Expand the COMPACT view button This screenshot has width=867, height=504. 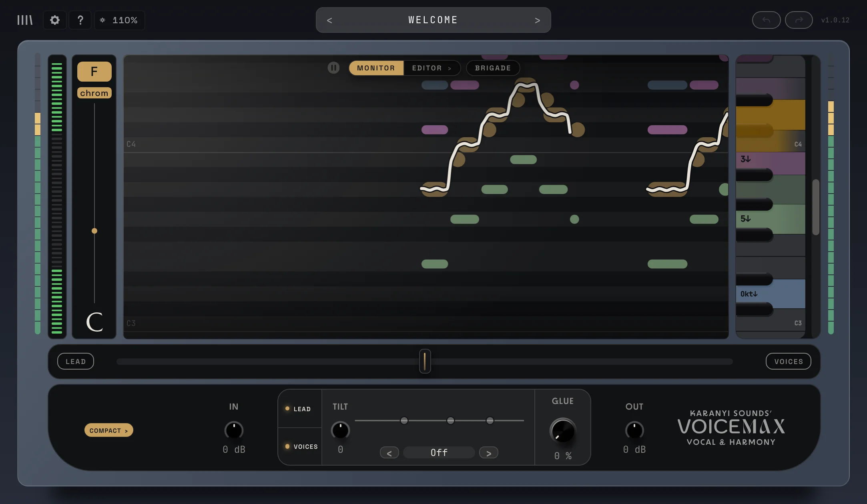[x=108, y=430]
